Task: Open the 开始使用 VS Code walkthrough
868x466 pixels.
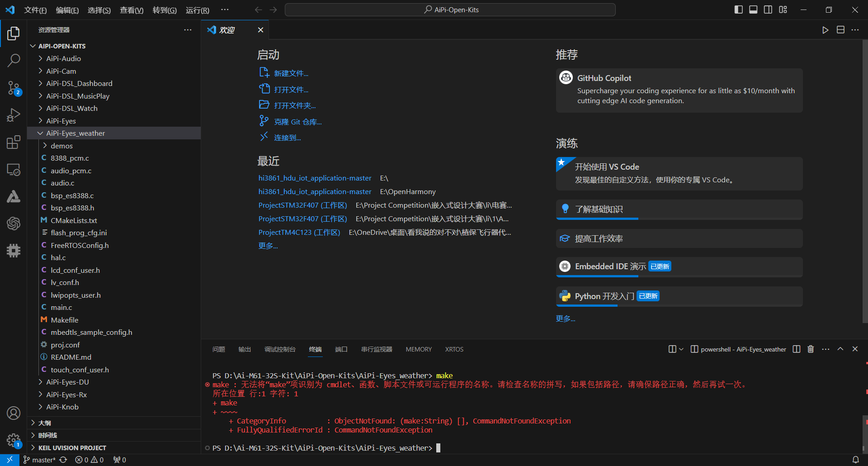Action: pyautogui.click(x=679, y=174)
